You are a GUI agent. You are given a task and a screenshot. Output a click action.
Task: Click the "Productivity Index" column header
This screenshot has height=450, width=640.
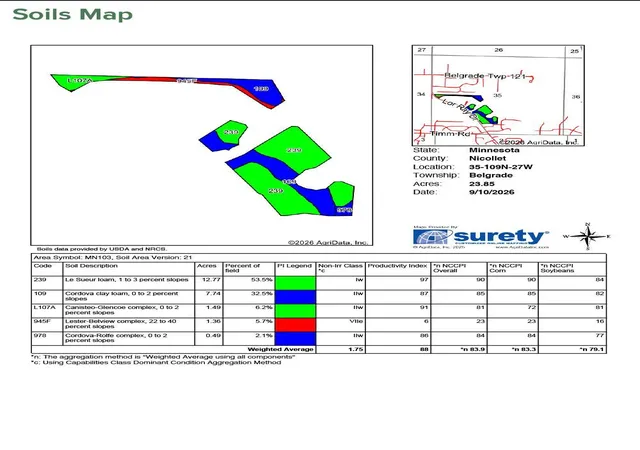(397, 266)
